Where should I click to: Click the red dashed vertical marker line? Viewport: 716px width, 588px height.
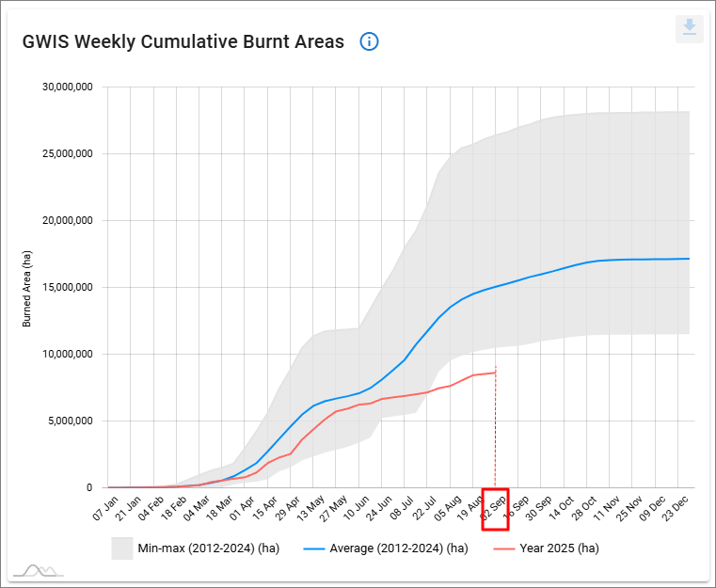point(495,433)
